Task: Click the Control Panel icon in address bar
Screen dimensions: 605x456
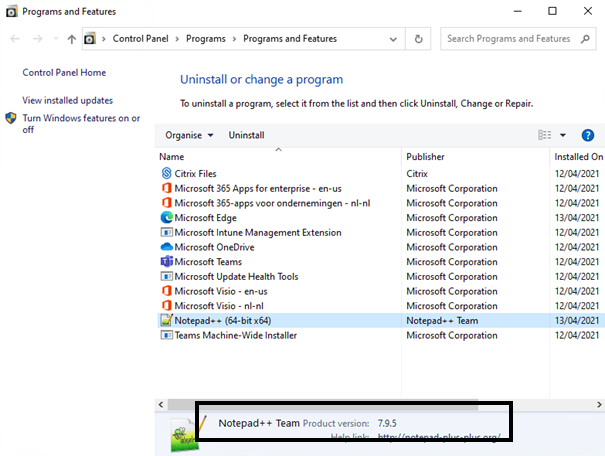Action: [90, 39]
